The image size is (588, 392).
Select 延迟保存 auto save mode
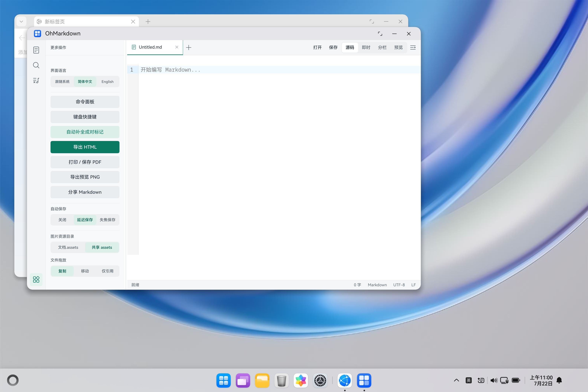(85, 220)
